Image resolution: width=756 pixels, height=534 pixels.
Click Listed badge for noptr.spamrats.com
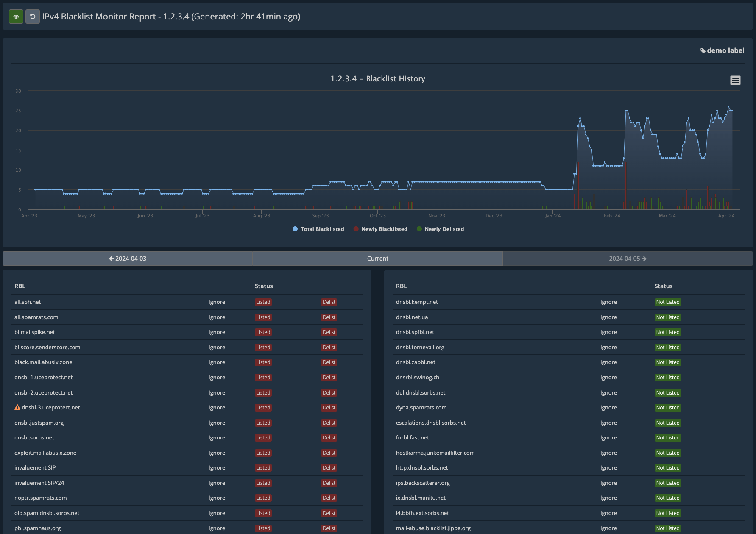coord(263,498)
